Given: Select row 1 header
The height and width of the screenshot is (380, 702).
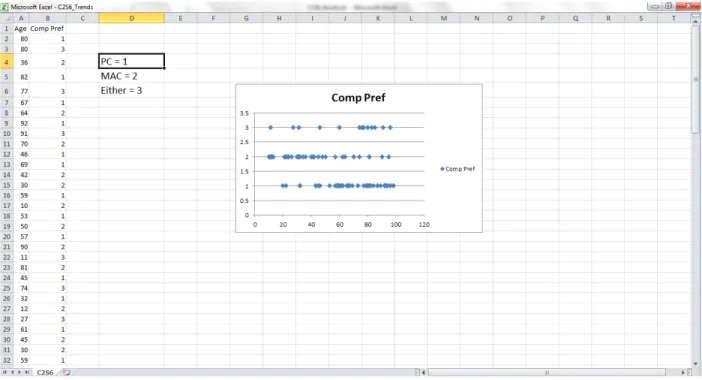Looking at the screenshot, I should [6, 28].
